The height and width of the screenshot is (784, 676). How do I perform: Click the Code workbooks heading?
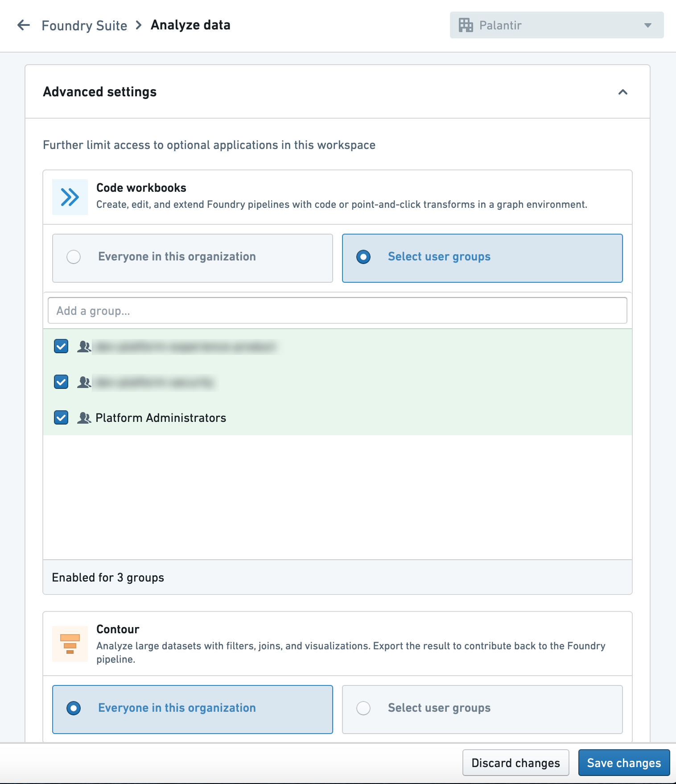click(x=141, y=188)
